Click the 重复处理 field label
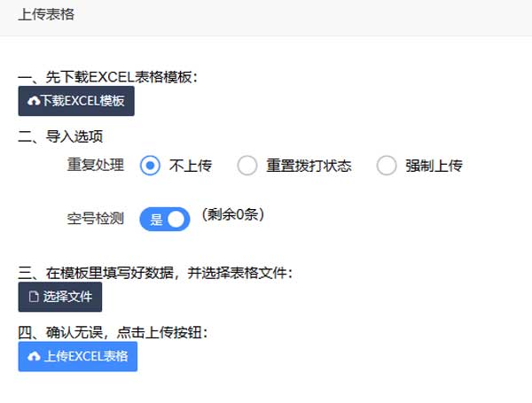This screenshot has height=403, width=532. [96, 166]
